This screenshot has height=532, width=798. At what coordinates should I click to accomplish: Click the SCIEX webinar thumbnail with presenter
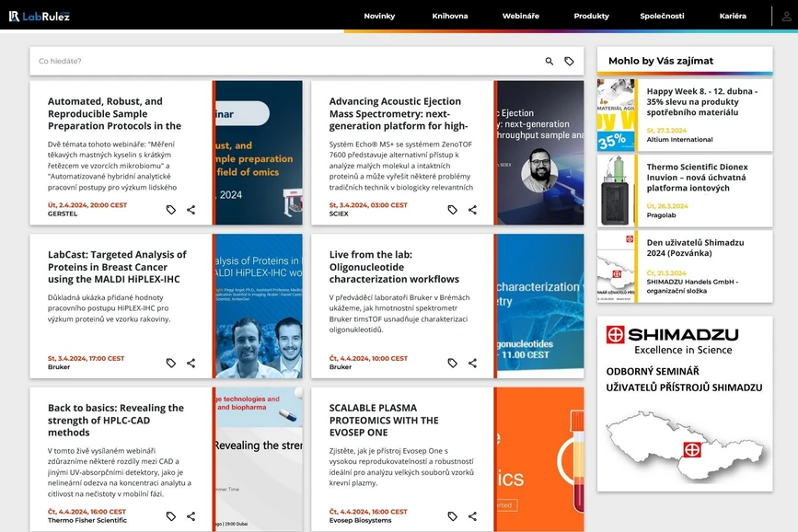[539, 153]
